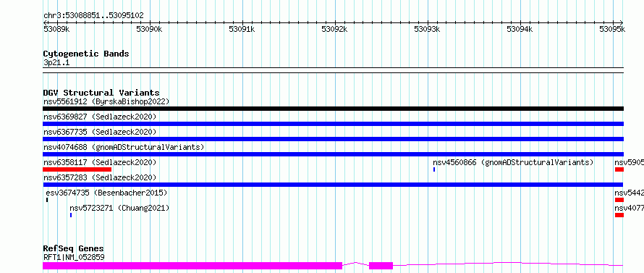Screen dimensions: 644x273
Task: Click the 53090k ruler tick label
Action: click(x=149, y=29)
